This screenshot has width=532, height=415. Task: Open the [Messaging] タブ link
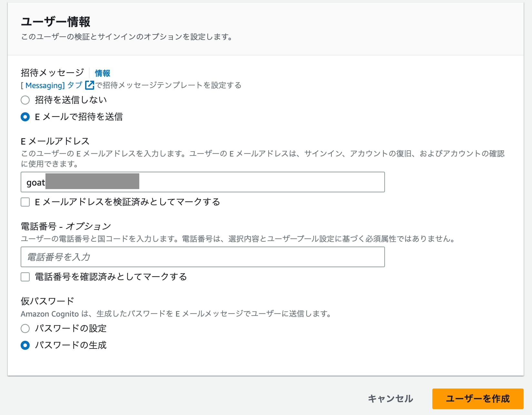[52, 85]
